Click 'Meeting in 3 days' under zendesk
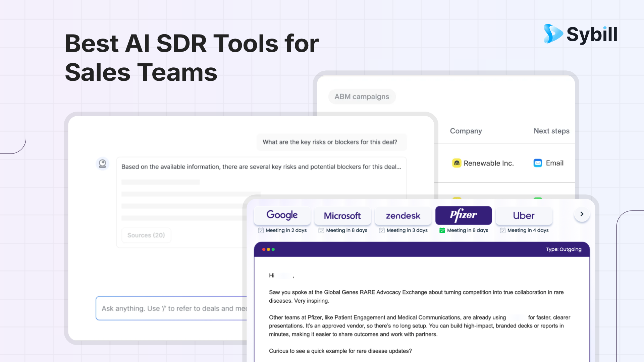The width and height of the screenshot is (644, 362). coord(407,230)
